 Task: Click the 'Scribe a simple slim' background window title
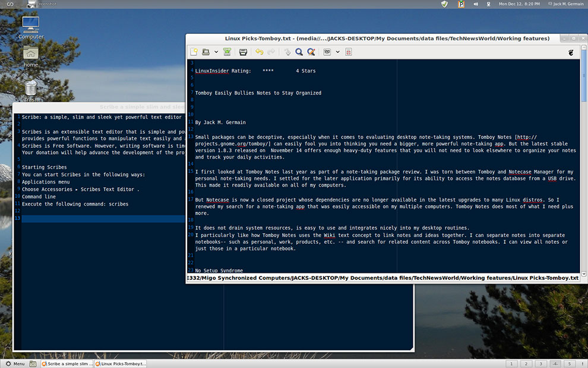[x=142, y=106]
